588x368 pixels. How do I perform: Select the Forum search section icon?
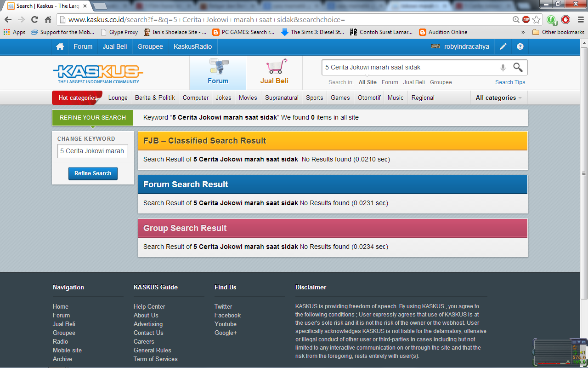(218, 73)
